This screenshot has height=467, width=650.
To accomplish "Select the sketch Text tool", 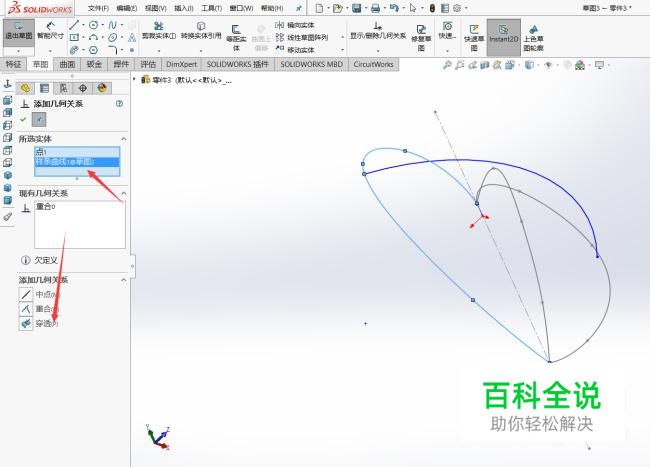I will pos(132,37).
